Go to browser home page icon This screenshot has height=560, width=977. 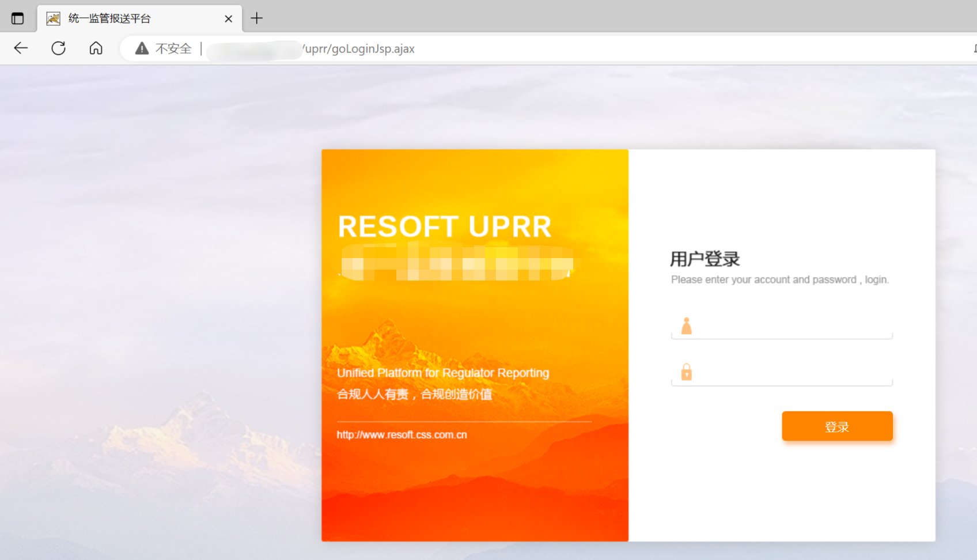pos(96,48)
